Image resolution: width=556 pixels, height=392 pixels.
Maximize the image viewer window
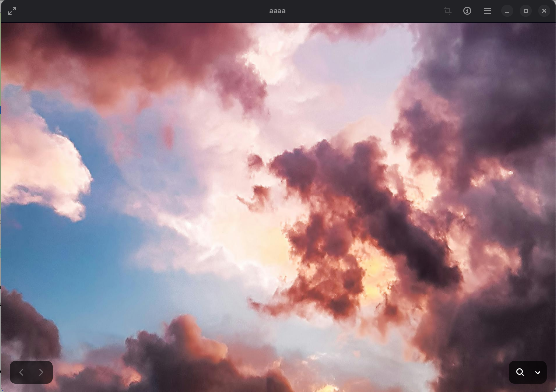coord(526,11)
